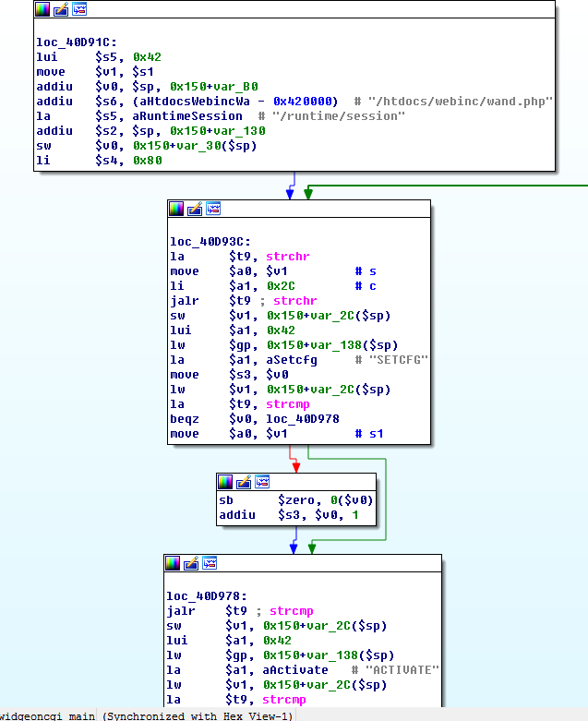The width and height of the screenshot is (588, 721).
Task: Click the color icon of loc_40D978 block
Action: (173, 563)
